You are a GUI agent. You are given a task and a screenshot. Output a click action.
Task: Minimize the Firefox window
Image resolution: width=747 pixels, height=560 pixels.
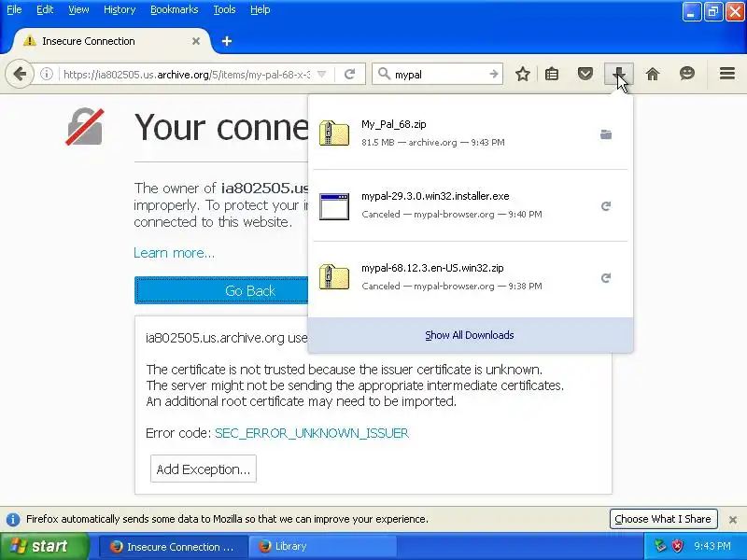coord(691,12)
